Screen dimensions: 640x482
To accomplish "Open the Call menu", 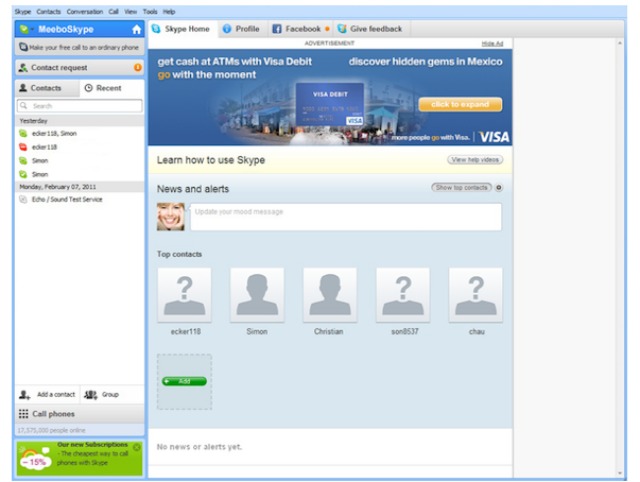I will pyautogui.click(x=113, y=12).
